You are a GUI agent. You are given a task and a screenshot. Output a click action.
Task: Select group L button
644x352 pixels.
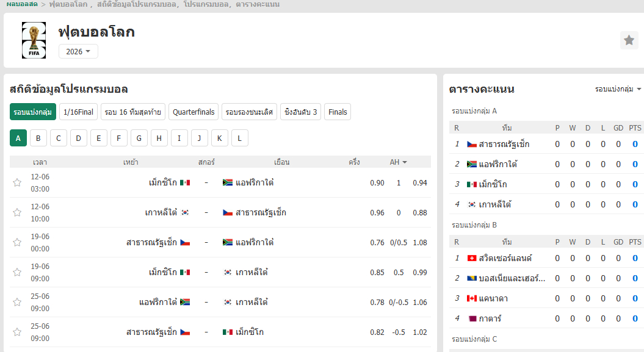tap(239, 138)
